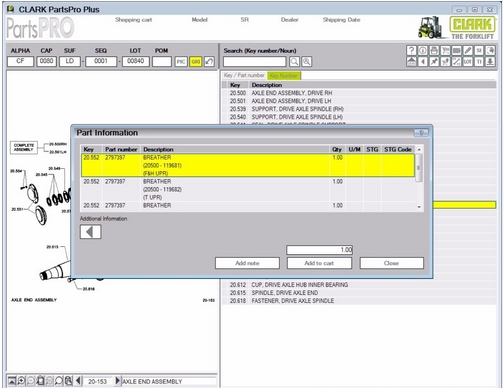
Task: Click the LOT toolbar icon
Action: 468,62
